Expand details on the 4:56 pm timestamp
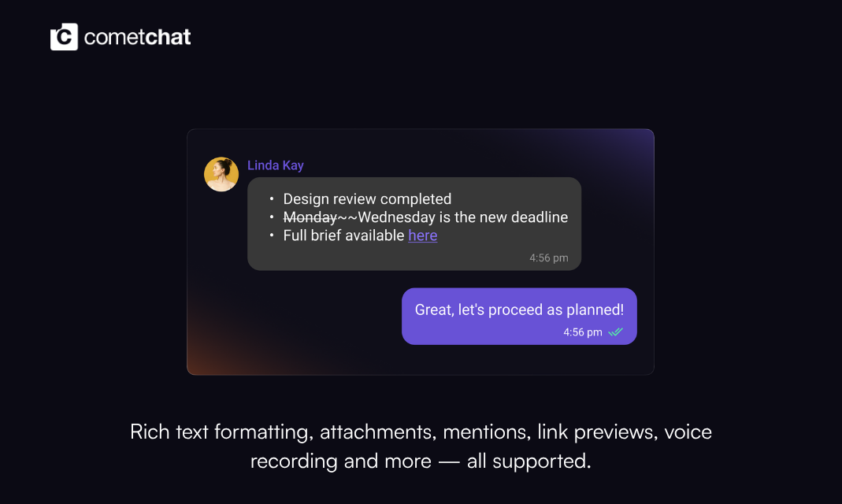This screenshot has height=504, width=842. pos(548,258)
